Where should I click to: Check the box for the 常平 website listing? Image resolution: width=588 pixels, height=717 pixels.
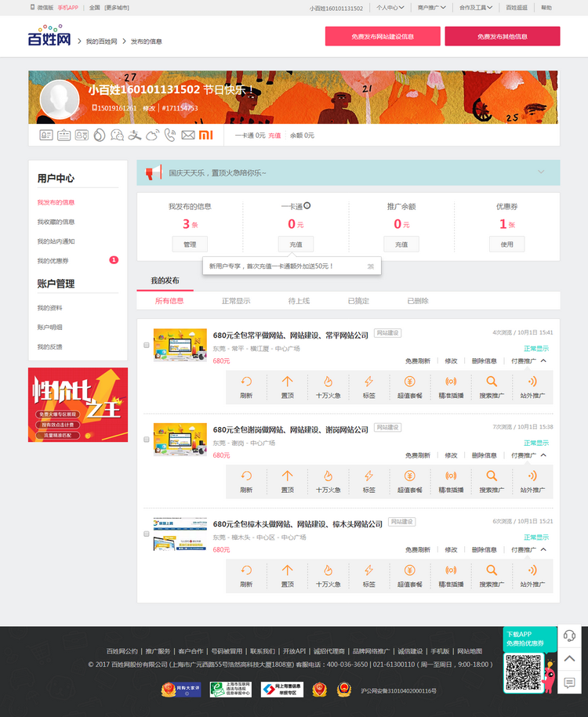pos(147,346)
